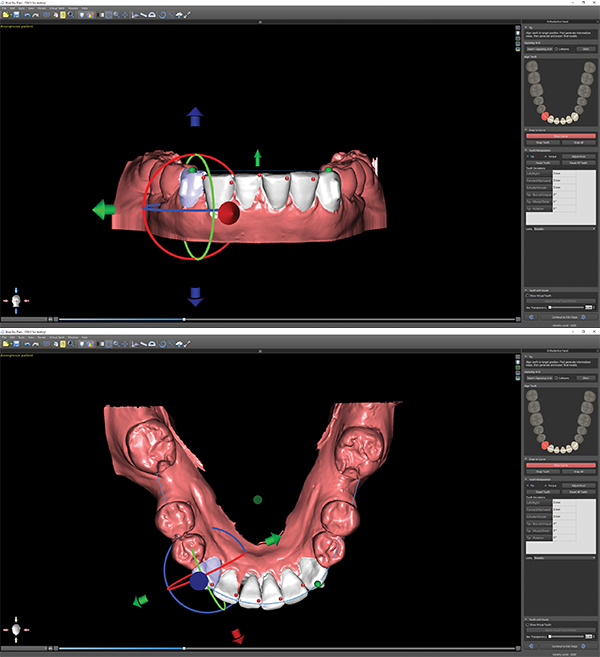Click the red Show Curve button in upper panel
Image resolution: width=600 pixels, height=657 pixels.
[560, 136]
